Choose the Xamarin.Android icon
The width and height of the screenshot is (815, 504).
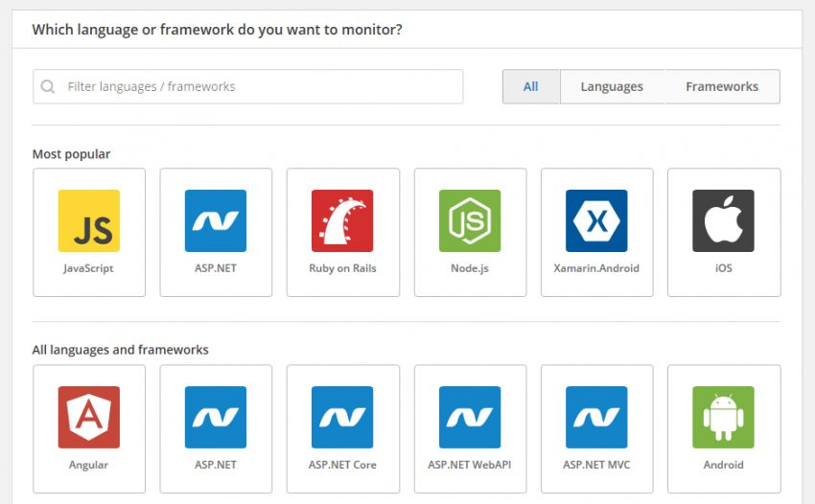(x=596, y=220)
